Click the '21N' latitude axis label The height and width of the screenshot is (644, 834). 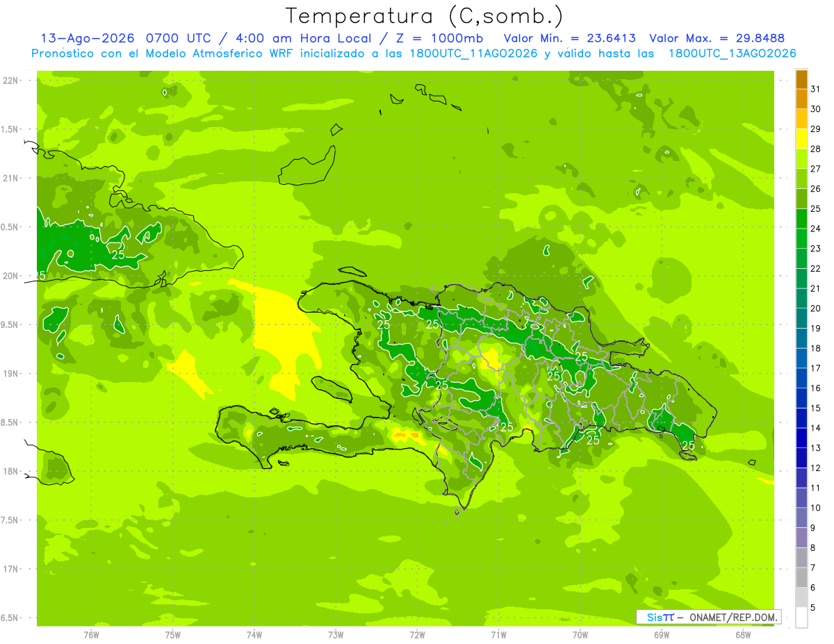[10, 178]
